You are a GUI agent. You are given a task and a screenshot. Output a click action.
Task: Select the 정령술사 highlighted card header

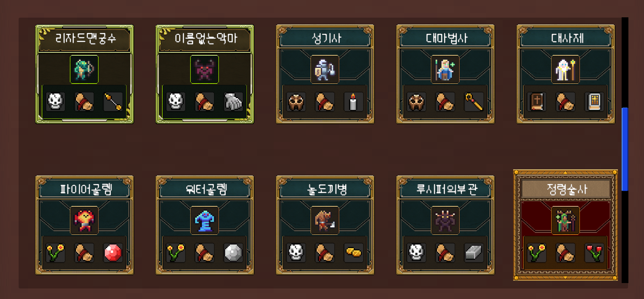click(566, 189)
